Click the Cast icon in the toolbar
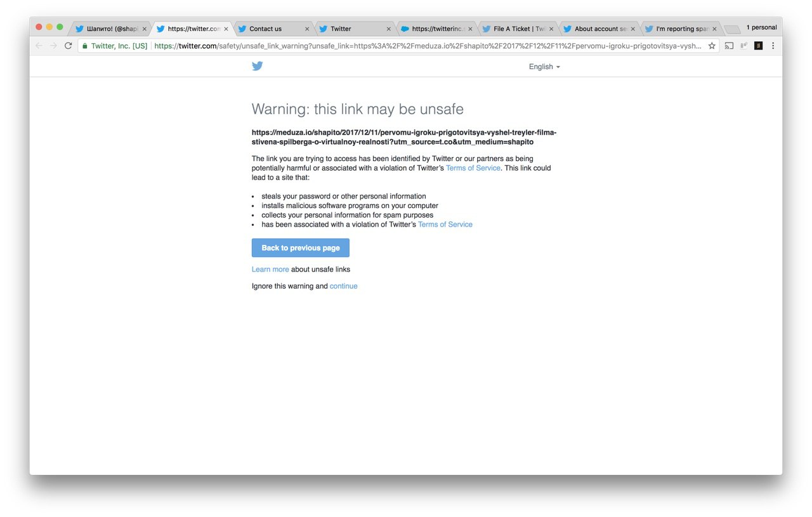The height and width of the screenshot is (517, 812). pos(729,46)
